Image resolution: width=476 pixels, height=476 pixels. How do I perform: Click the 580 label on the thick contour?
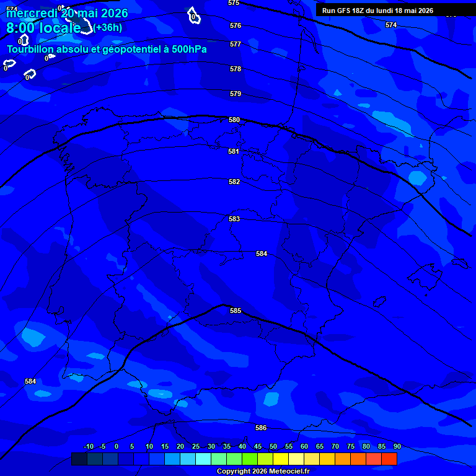234,120
